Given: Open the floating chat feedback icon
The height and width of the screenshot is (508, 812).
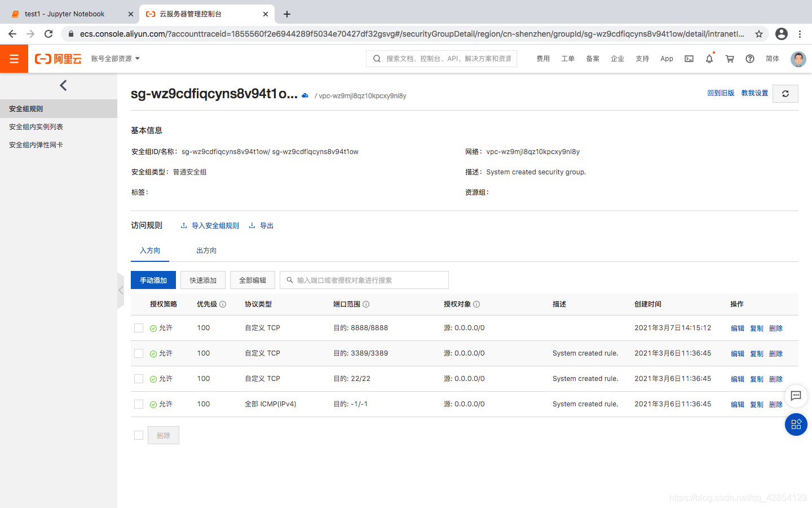Looking at the screenshot, I should click(796, 396).
